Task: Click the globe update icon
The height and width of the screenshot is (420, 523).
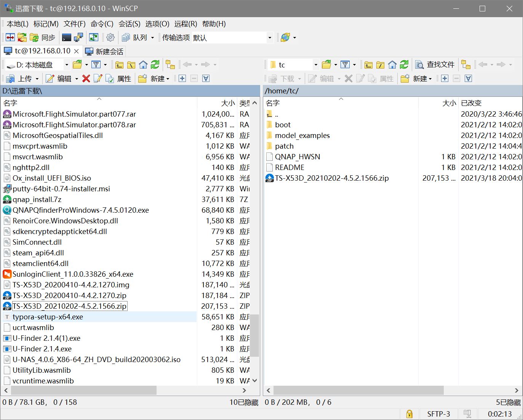Action: tap(285, 37)
